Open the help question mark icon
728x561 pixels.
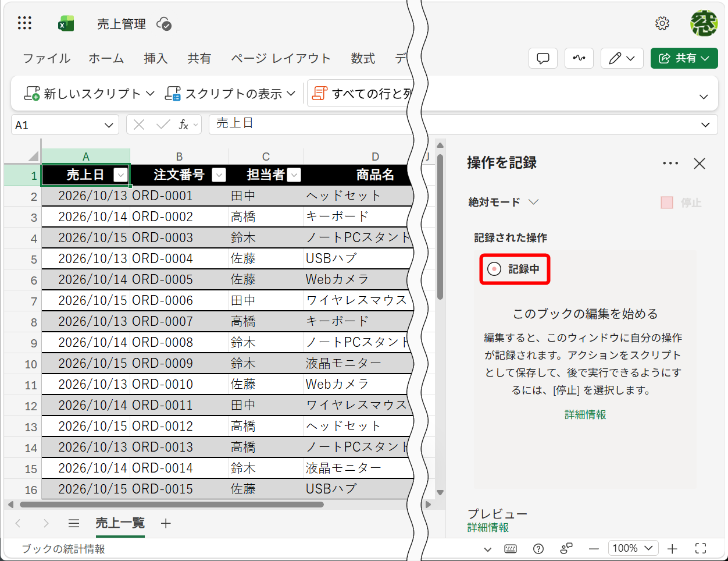tap(538, 548)
